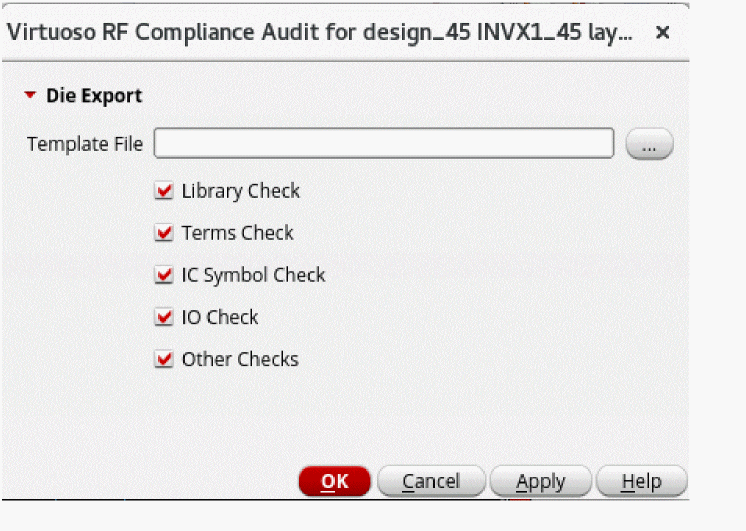Apply the audit settings

[x=540, y=481]
